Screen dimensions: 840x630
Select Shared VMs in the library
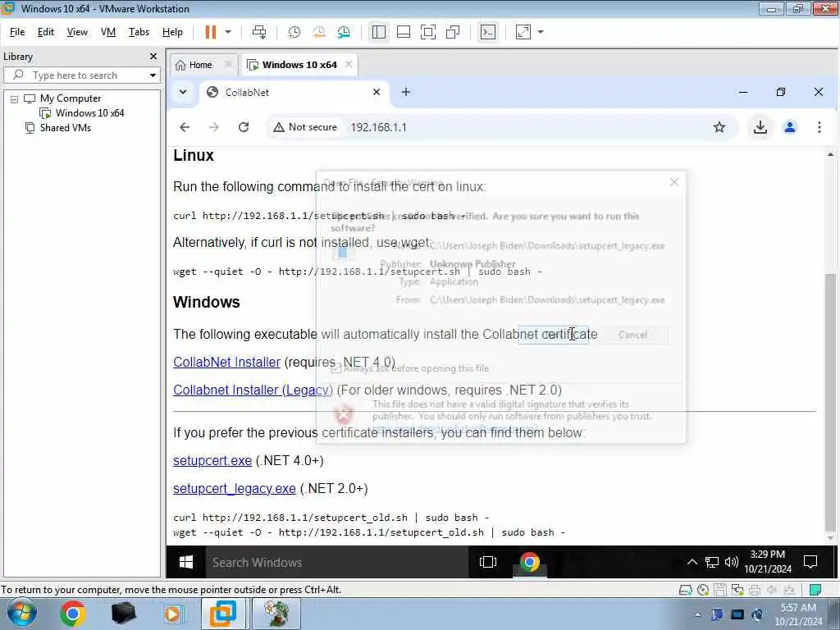pos(66,127)
